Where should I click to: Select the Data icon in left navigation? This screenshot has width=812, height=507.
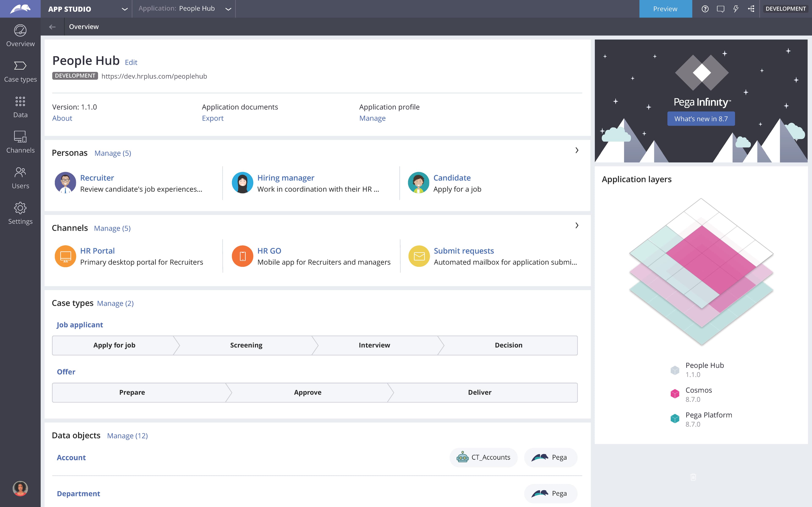(x=20, y=107)
